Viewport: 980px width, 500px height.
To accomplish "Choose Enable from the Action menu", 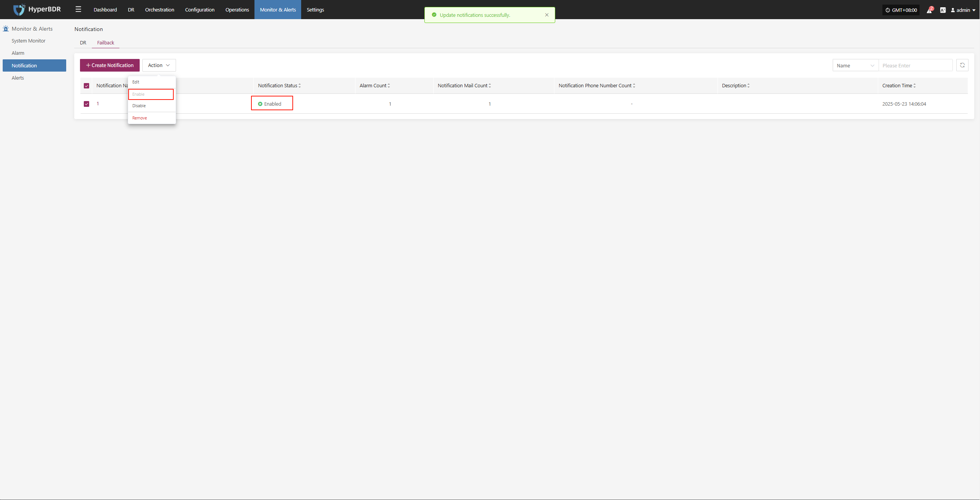I will 151,94.
